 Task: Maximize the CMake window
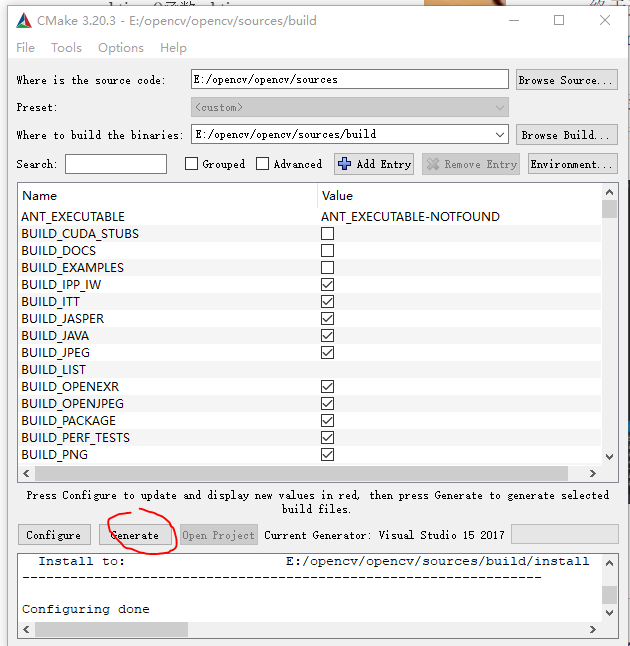coord(559,21)
